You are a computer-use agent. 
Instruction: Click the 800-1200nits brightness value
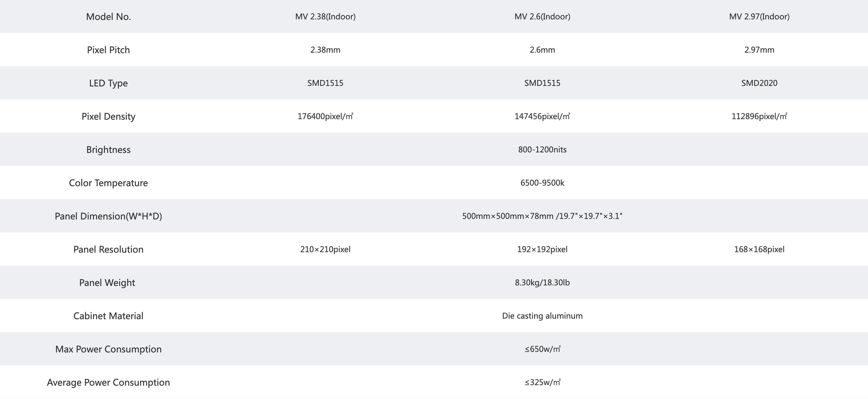point(542,149)
